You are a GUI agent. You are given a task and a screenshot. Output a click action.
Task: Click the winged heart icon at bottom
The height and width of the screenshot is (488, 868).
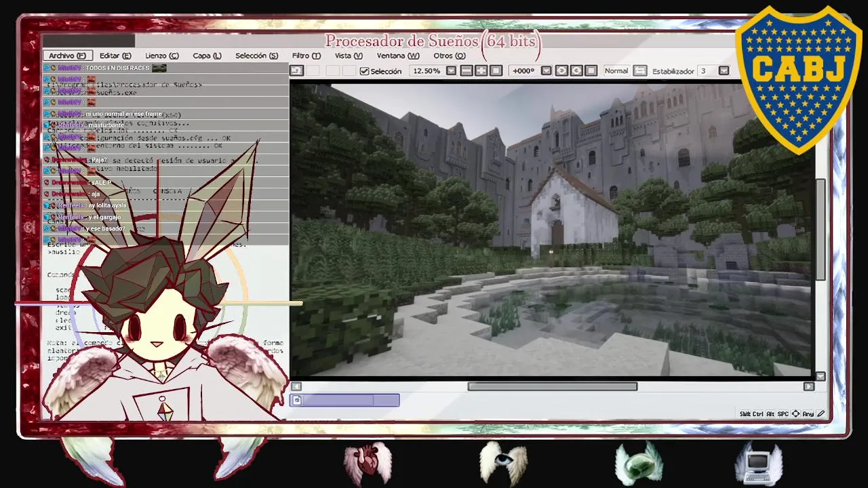[368, 463]
